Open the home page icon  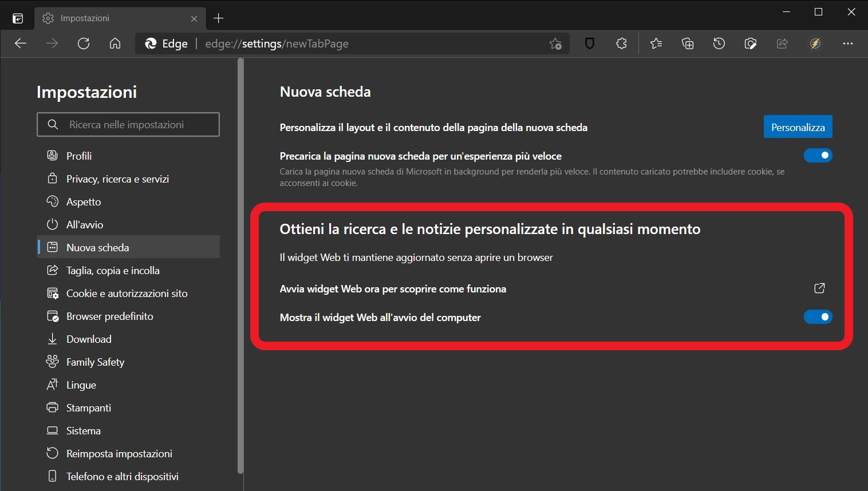click(x=115, y=43)
